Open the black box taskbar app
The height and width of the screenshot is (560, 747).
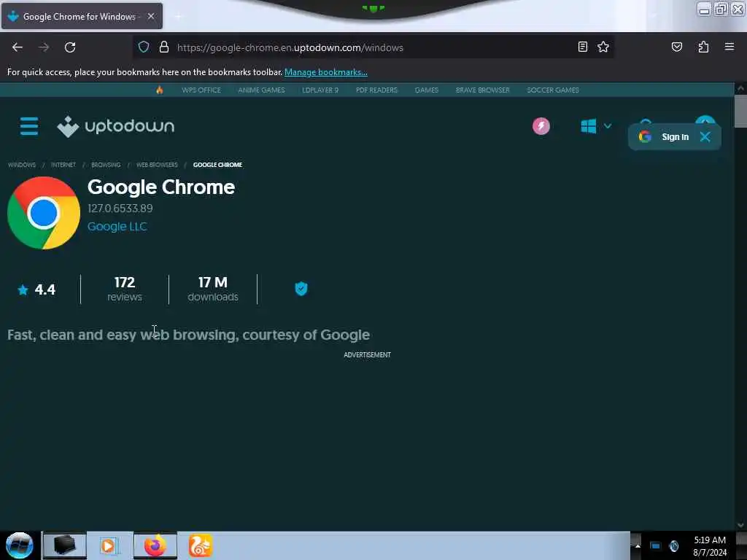pos(64,545)
